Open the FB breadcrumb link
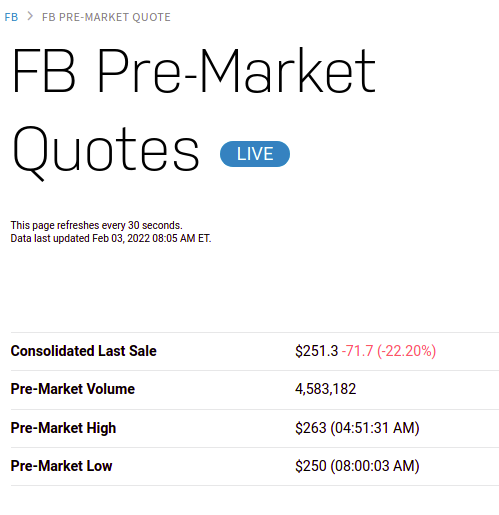Image resolution: width=499 pixels, height=515 pixels. (11, 17)
